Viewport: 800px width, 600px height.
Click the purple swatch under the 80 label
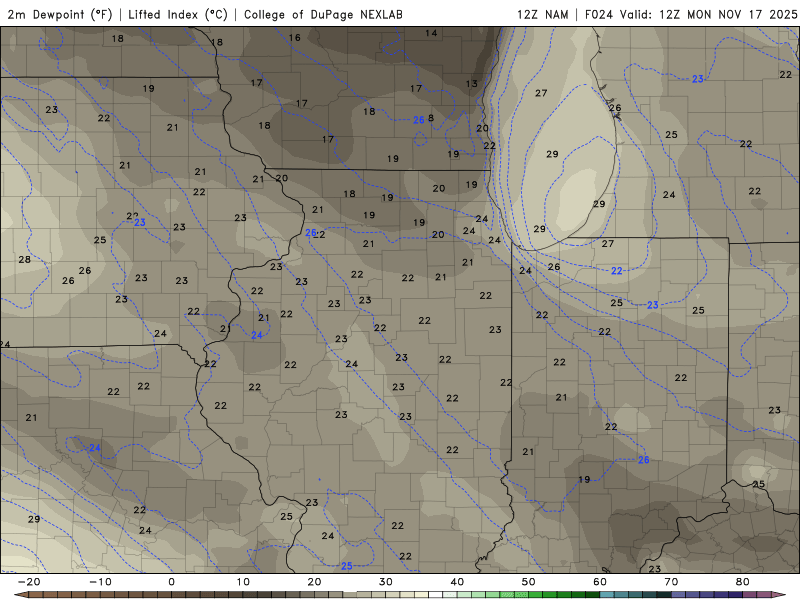pyautogui.click(x=750, y=595)
